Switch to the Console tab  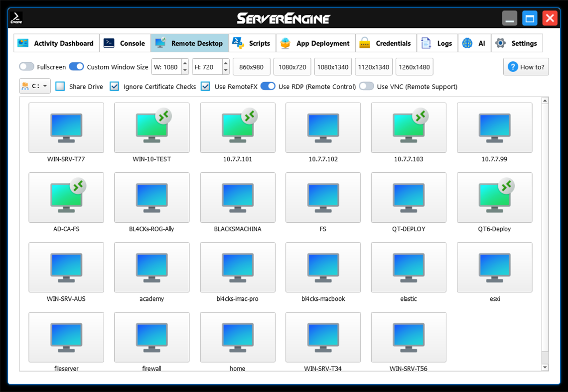pyautogui.click(x=125, y=43)
